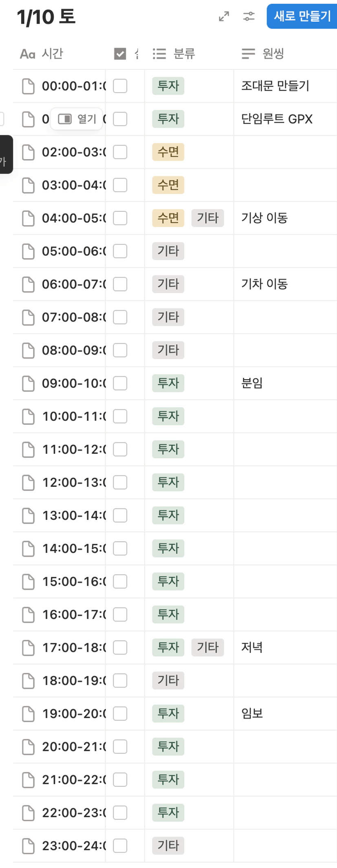The image size is (337, 868).
Task: Open the 분류 column header menu
Action: [x=184, y=54]
